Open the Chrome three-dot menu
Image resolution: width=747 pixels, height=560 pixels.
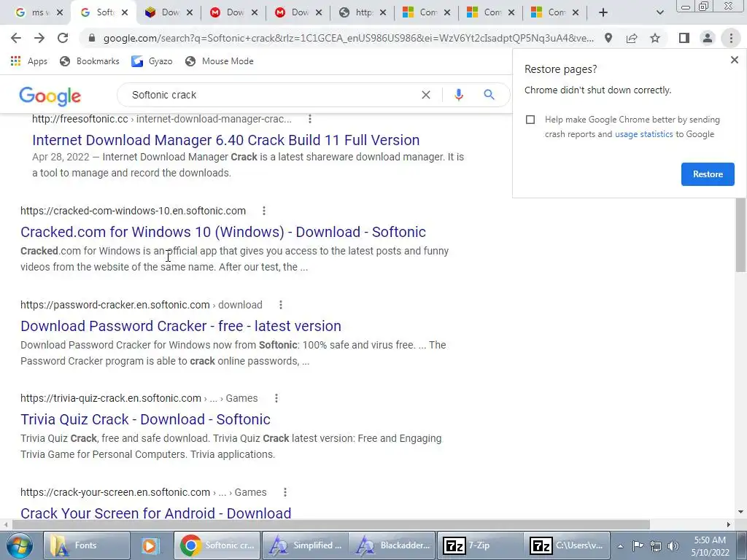point(731,38)
